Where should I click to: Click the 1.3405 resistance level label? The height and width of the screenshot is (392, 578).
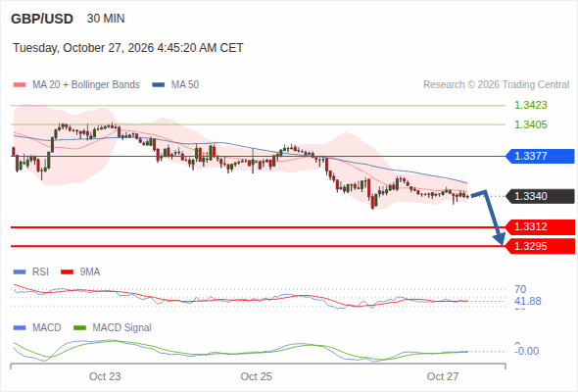click(530, 124)
